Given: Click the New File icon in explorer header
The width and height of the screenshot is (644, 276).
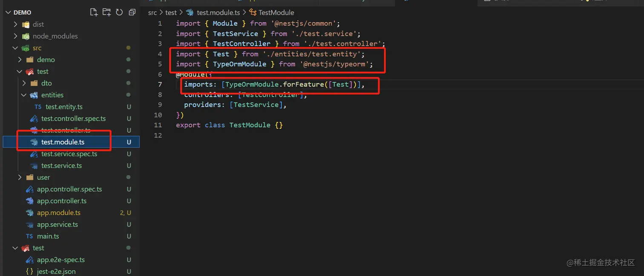Looking at the screenshot, I should tap(94, 12).
